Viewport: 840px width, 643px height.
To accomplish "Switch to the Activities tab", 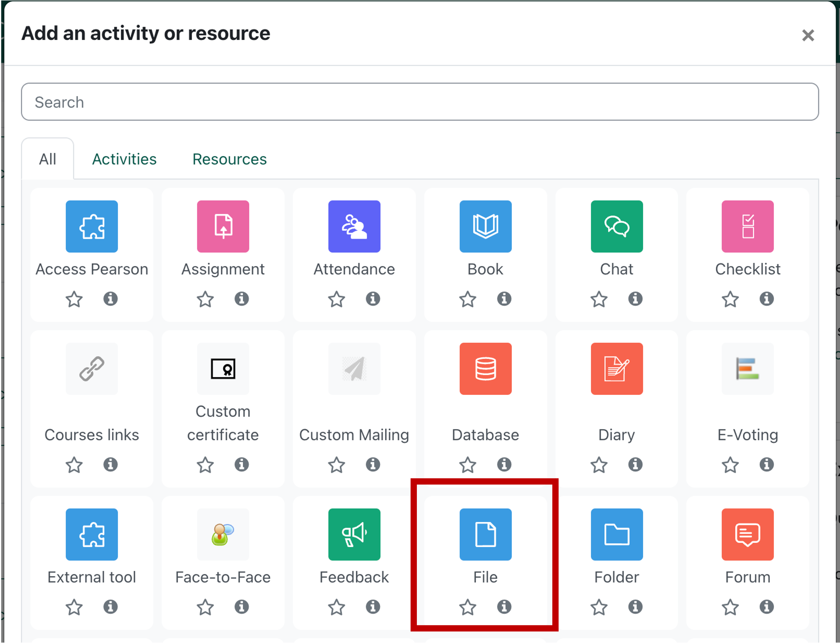I will (124, 159).
